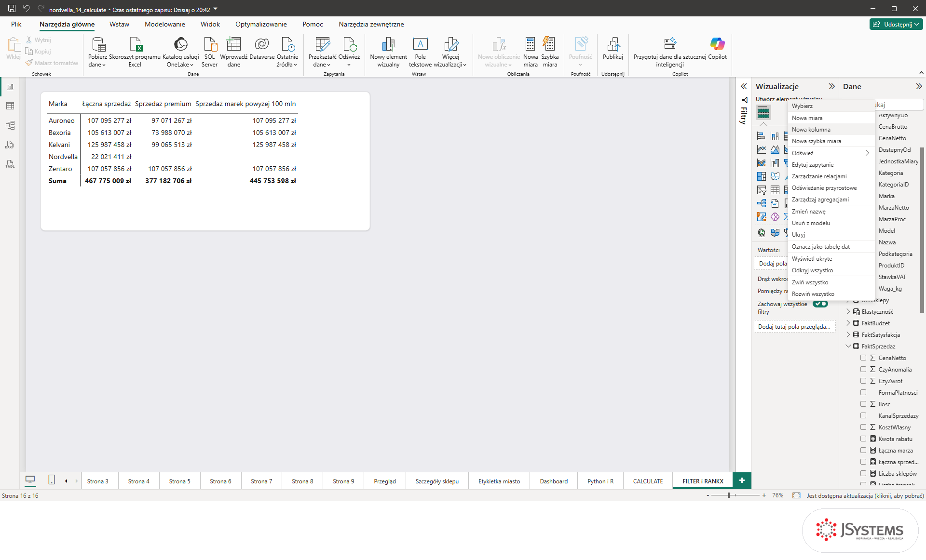Click the Publikuj icon
The width and height of the screenshot is (926, 560).
613,44
